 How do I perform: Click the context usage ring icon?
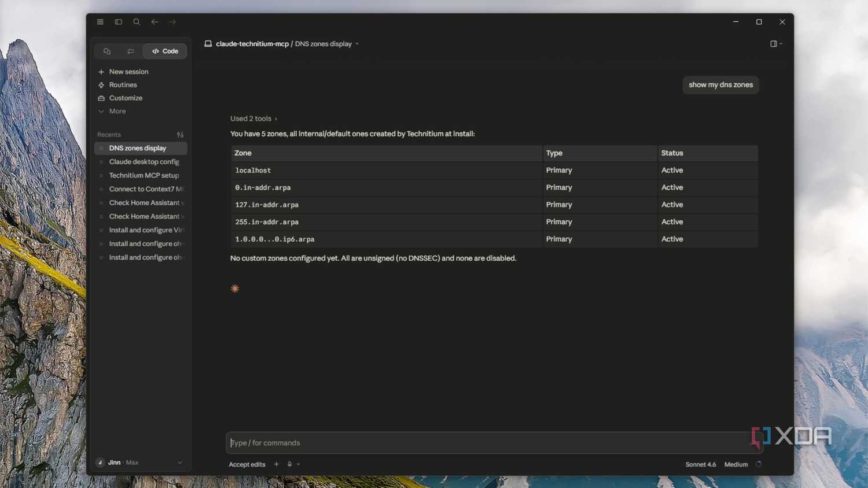point(759,464)
